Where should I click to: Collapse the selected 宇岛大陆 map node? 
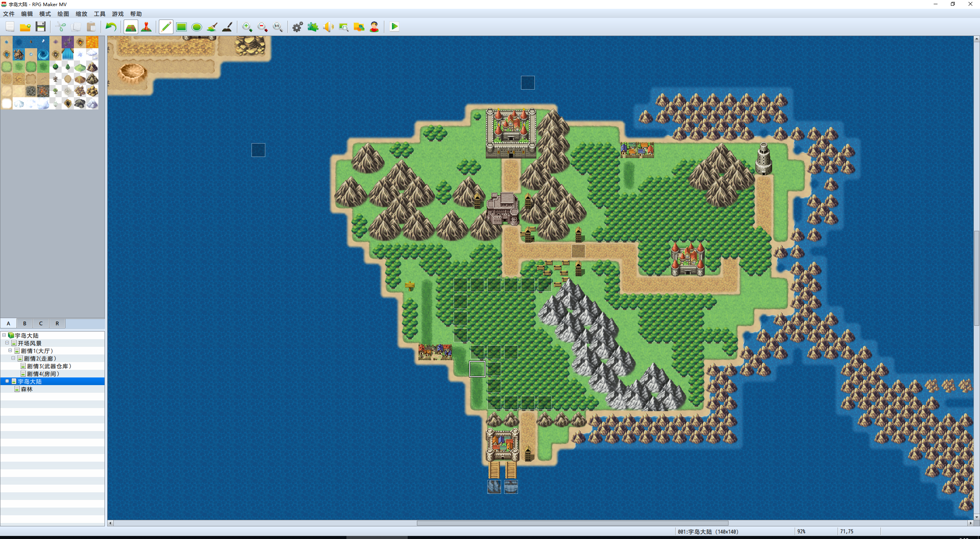click(7, 381)
